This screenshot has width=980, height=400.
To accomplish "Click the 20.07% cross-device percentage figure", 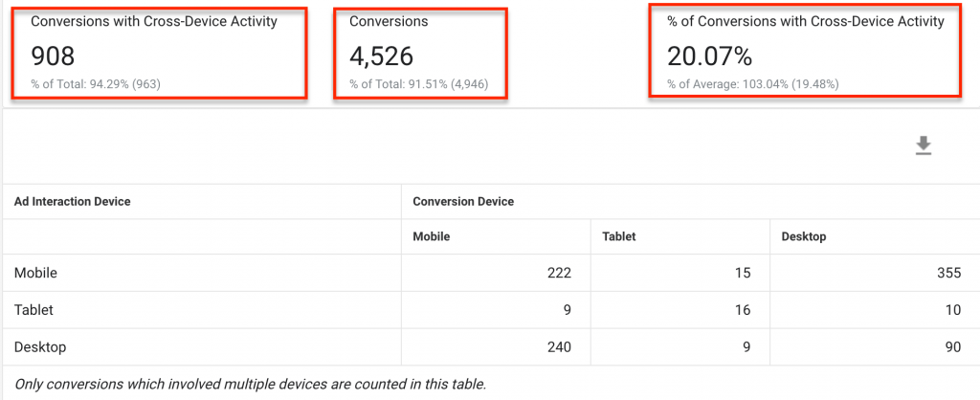I will click(709, 56).
